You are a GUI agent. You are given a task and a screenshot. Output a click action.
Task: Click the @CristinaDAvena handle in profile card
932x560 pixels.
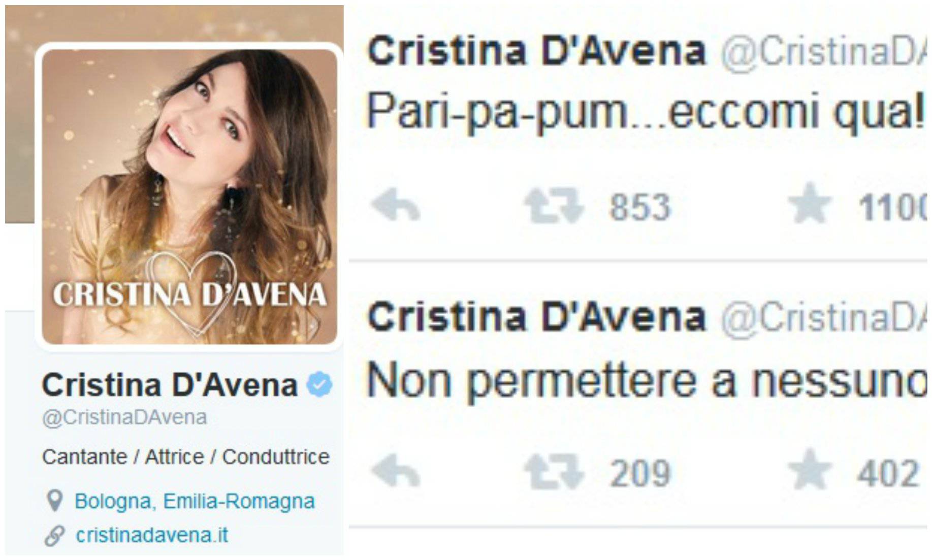[x=124, y=417]
